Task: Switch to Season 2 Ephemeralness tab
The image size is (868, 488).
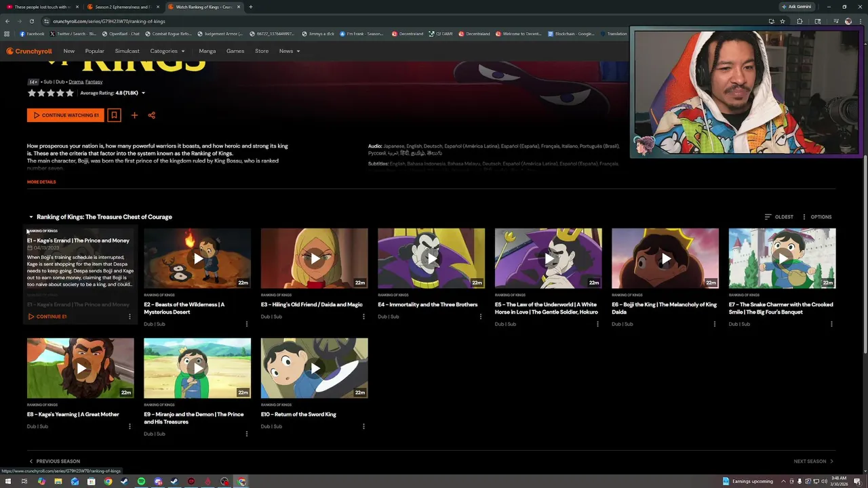Action: click(x=122, y=7)
